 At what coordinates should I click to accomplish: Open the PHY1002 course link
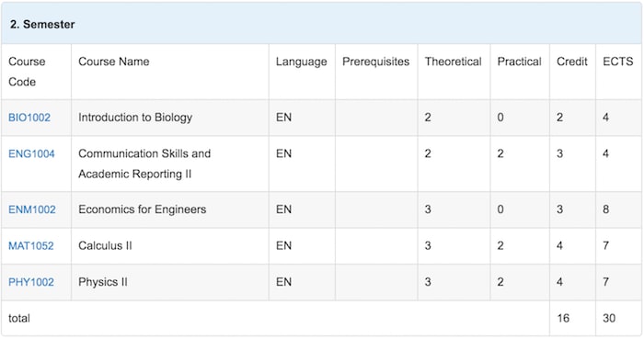click(30, 282)
